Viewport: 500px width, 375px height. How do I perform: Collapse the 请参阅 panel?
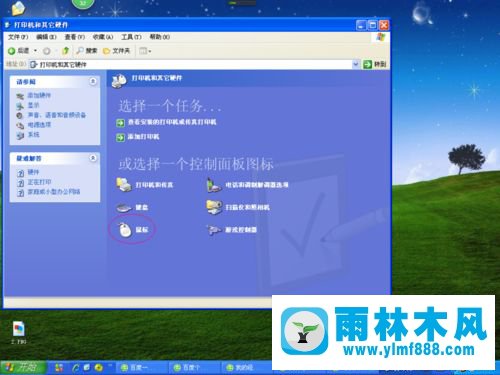click(x=93, y=81)
